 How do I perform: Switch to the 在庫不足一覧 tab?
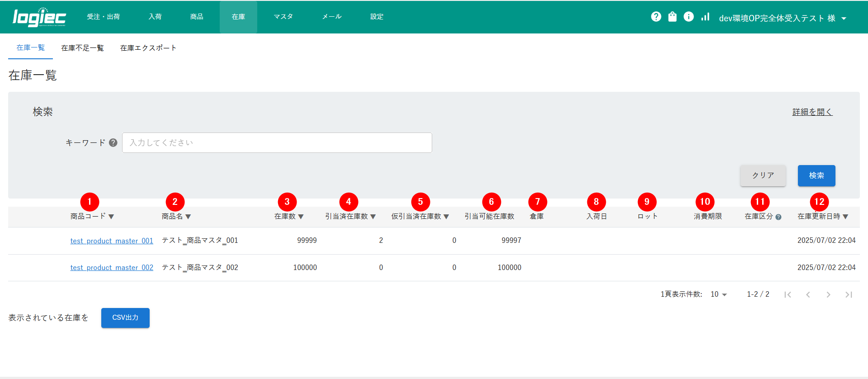click(x=82, y=48)
